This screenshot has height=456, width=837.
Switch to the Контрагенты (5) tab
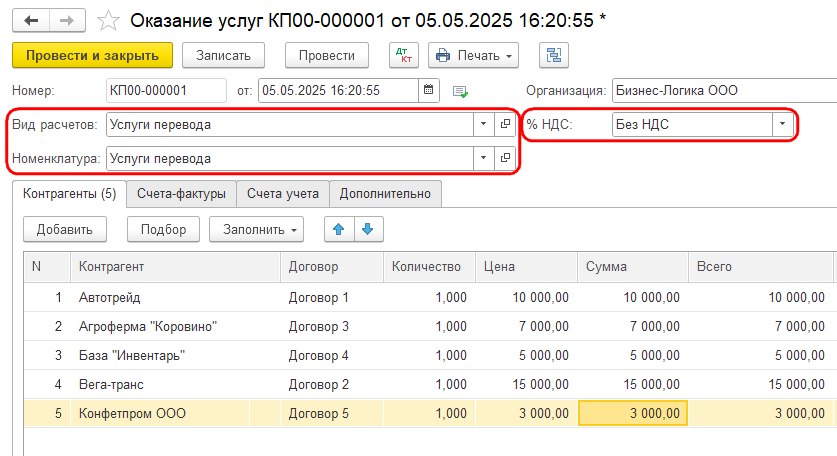point(69,194)
